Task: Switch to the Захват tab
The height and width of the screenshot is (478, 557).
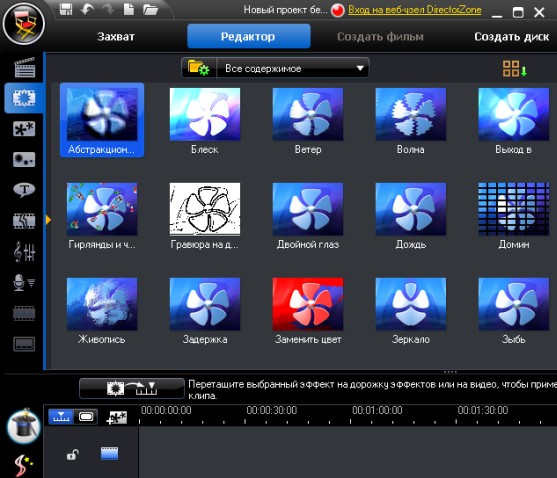Action: click(x=116, y=37)
